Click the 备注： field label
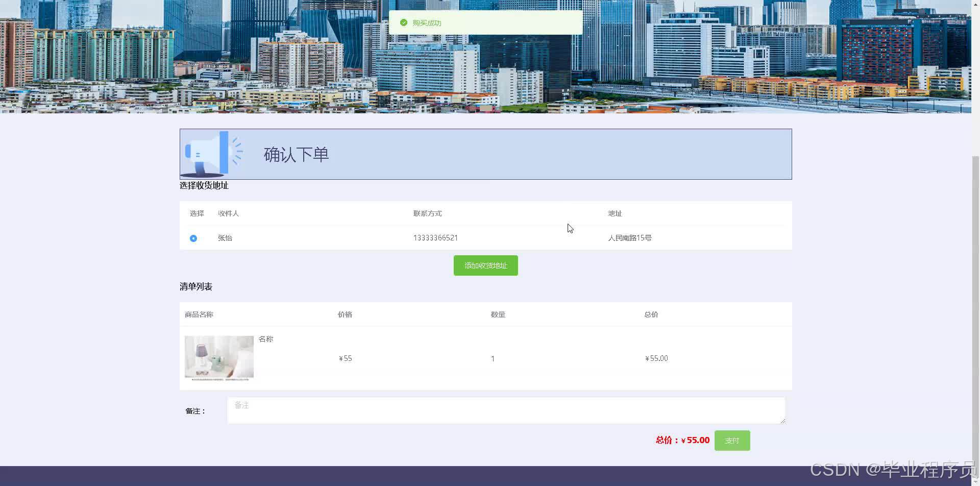The height and width of the screenshot is (486, 980). 195,411
